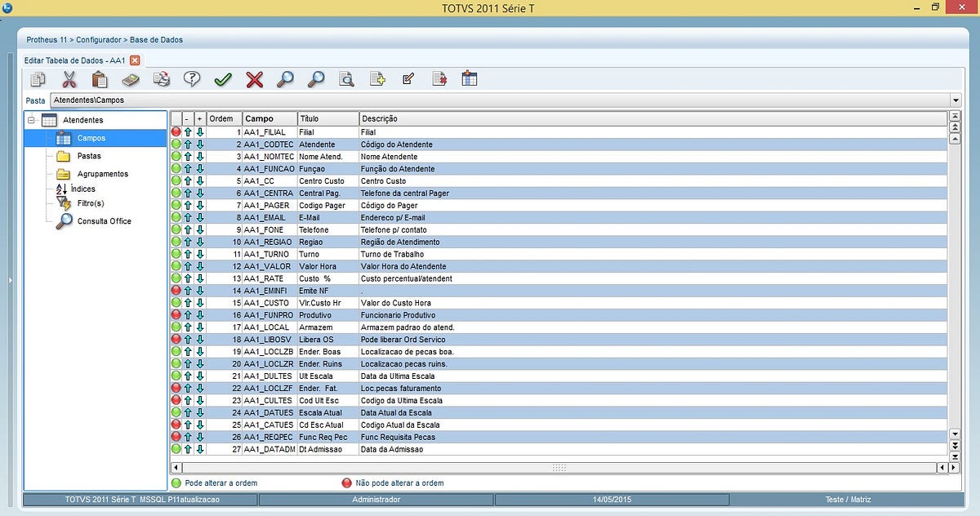The image size is (980, 516).
Task: Open the Calculator tool icon
Action: click(131, 79)
